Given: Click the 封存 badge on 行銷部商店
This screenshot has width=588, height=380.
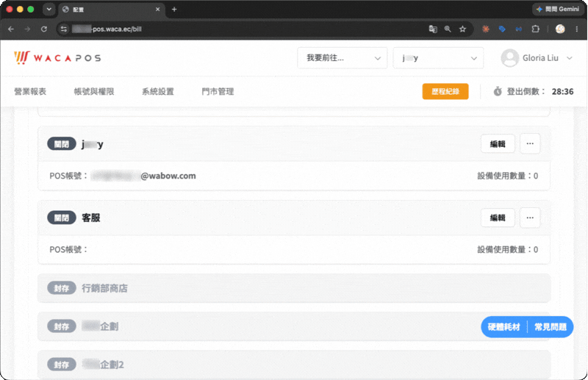Looking at the screenshot, I should click(62, 288).
